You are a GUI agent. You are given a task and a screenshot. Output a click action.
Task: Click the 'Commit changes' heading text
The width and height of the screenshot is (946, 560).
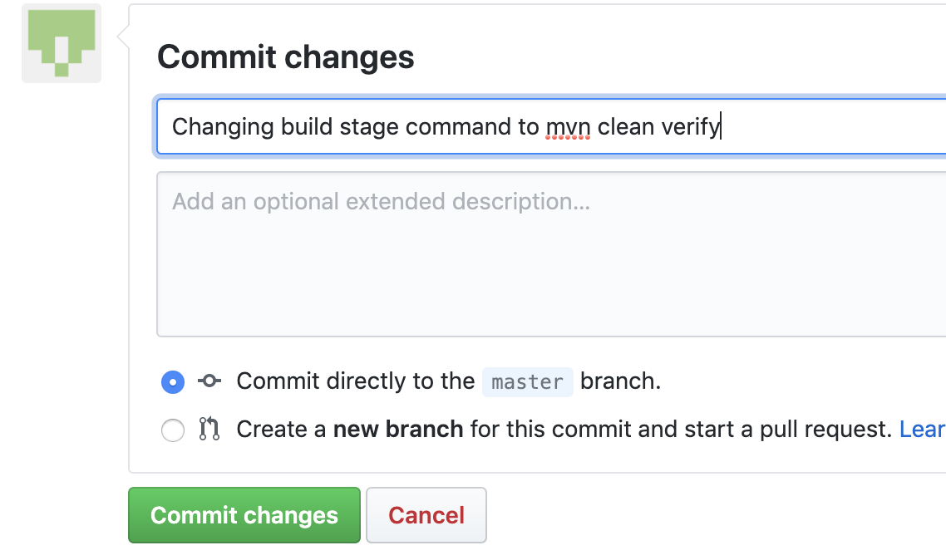285,57
